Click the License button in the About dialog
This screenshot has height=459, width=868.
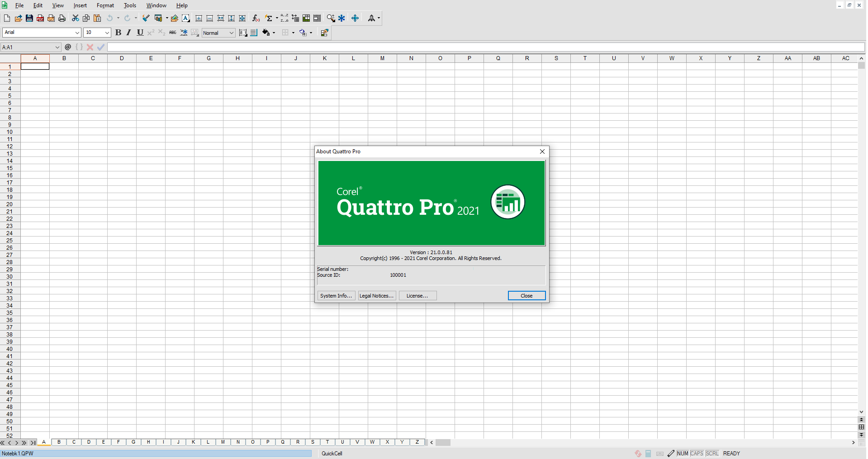pos(417,296)
